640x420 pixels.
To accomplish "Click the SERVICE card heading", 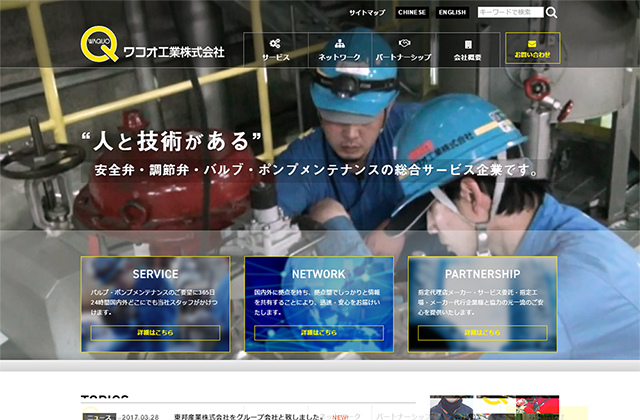I will 156,274.
